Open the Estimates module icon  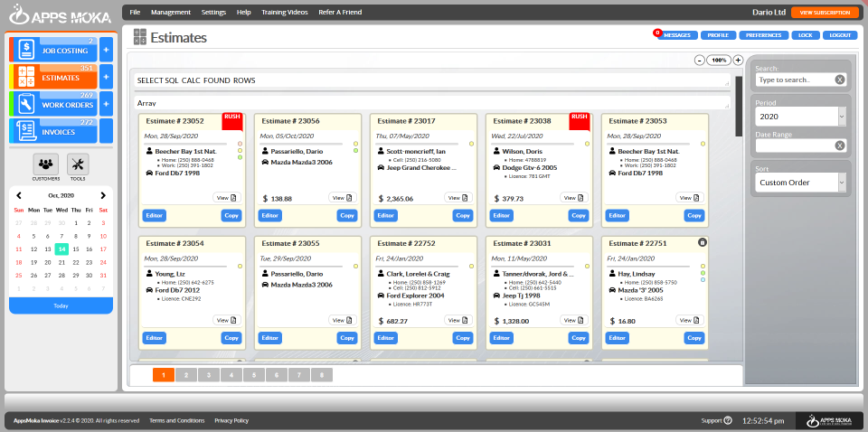26,77
